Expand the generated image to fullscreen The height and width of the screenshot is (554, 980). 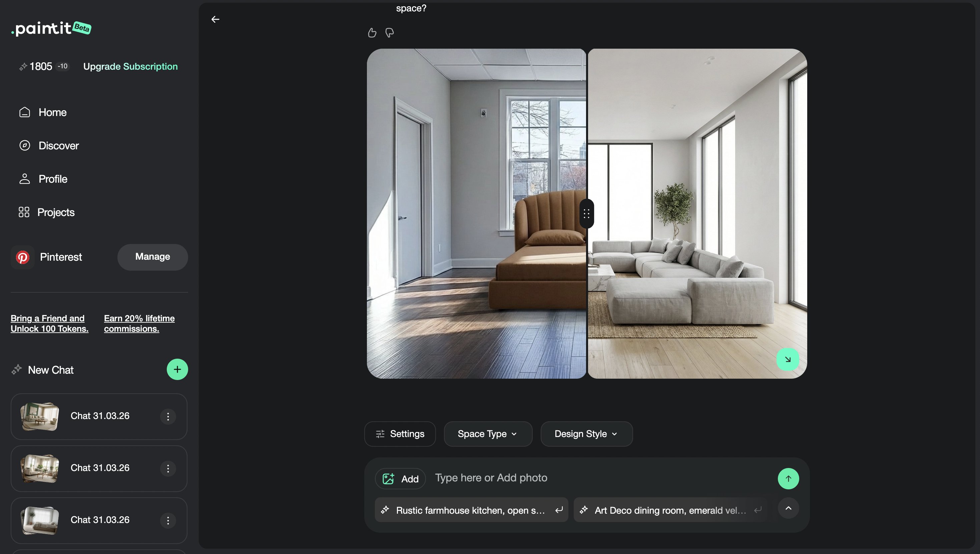coord(788,359)
